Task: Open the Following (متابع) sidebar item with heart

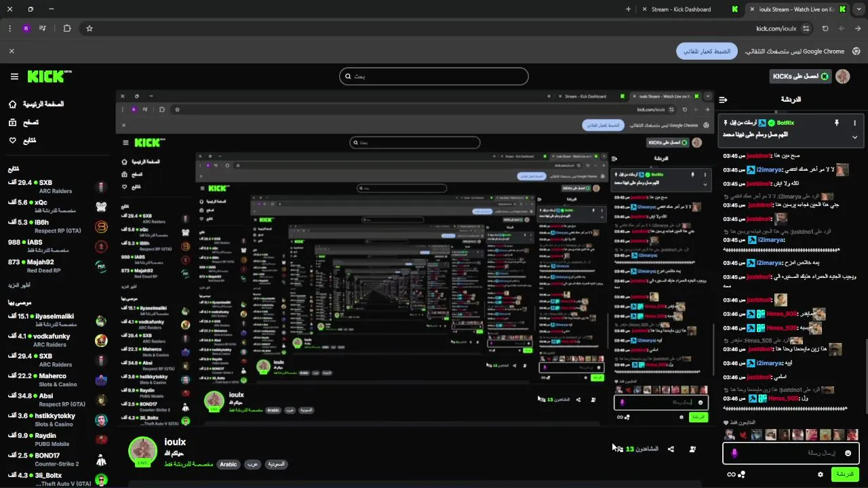Action: pos(22,140)
